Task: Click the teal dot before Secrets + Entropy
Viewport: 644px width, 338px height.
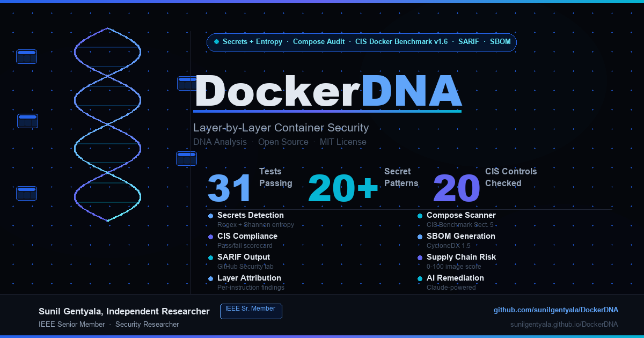Action: 216,42
